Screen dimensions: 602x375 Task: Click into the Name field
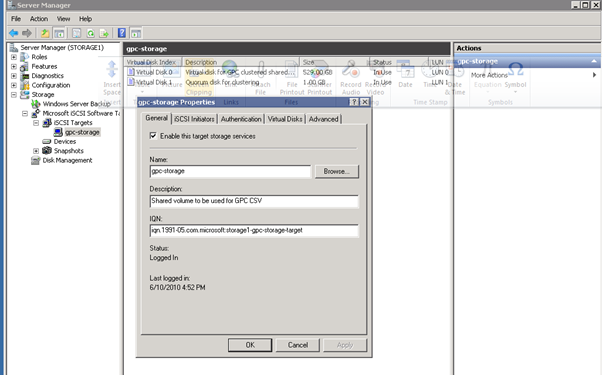pyautogui.click(x=230, y=171)
